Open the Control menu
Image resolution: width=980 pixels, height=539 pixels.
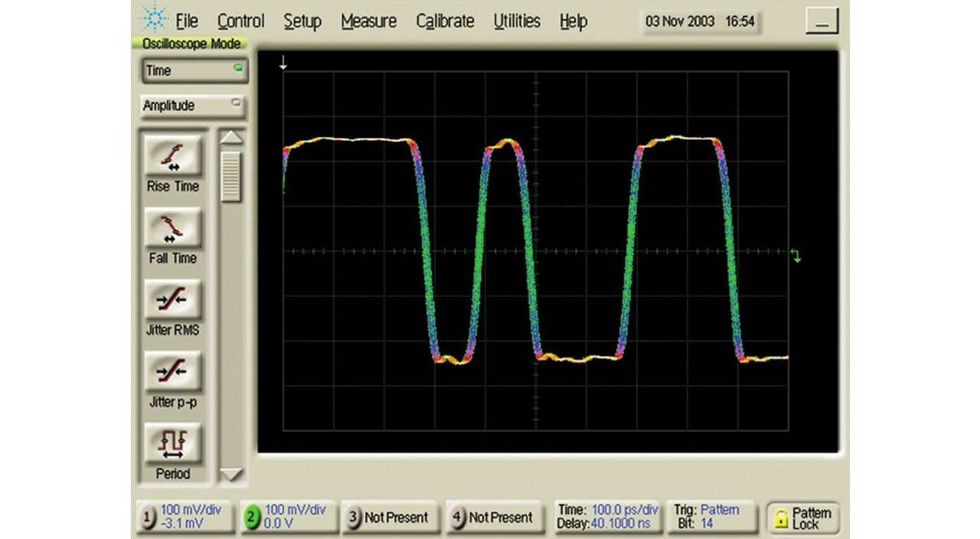coord(241,21)
